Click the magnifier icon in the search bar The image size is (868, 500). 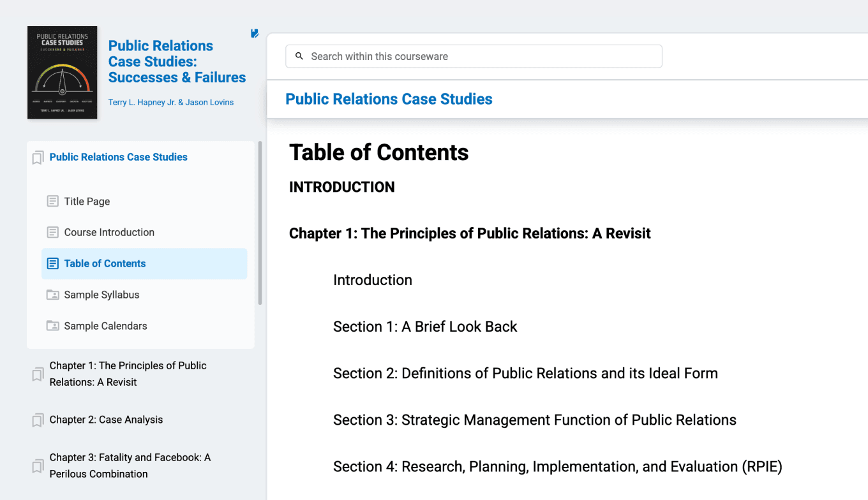(299, 56)
